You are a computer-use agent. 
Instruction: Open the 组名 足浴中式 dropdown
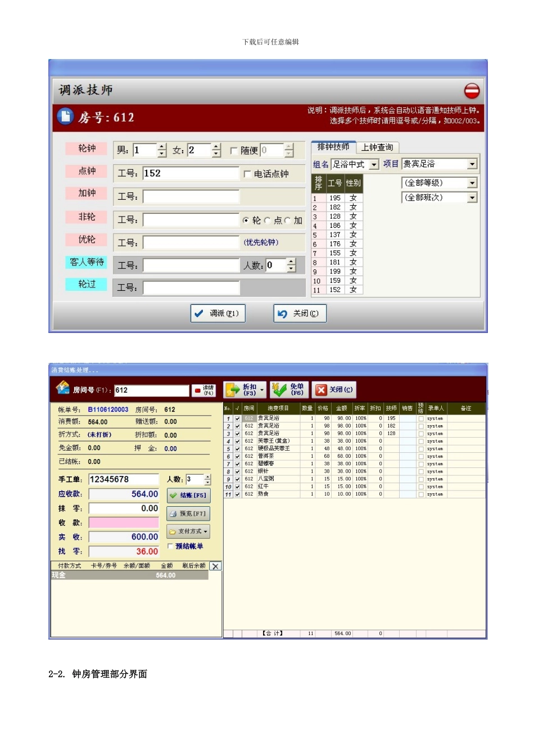coord(374,165)
